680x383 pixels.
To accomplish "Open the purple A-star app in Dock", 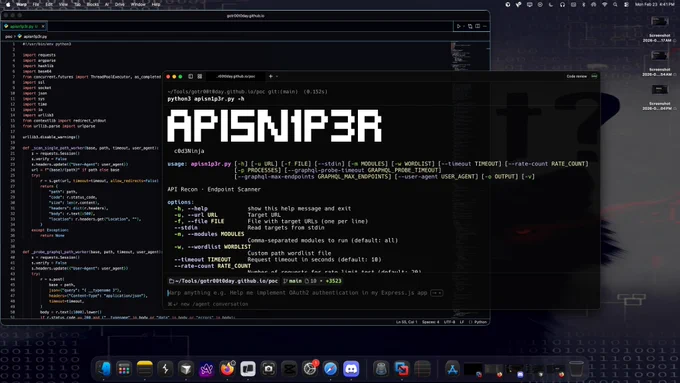I will (206, 369).
